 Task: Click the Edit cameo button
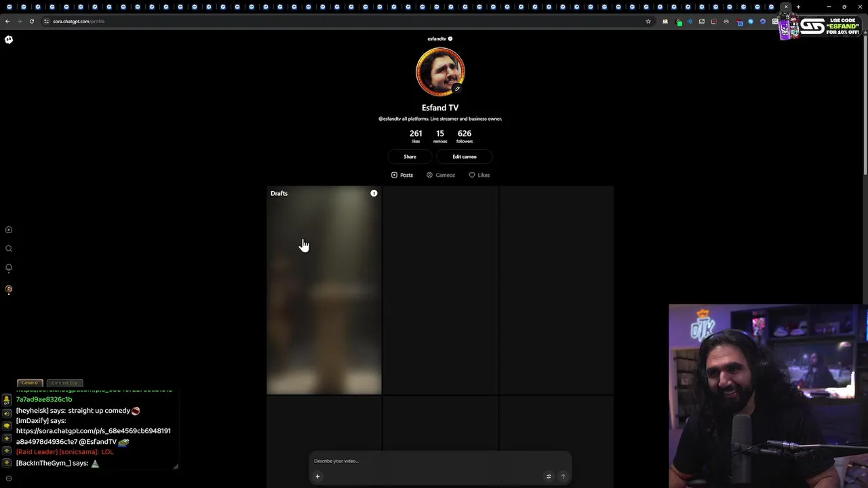point(465,157)
